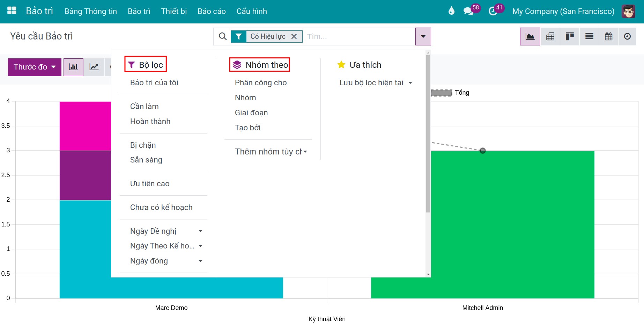This screenshot has height=325, width=644.
Task: Toggle the Hoàn thành filter
Action: click(x=150, y=122)
